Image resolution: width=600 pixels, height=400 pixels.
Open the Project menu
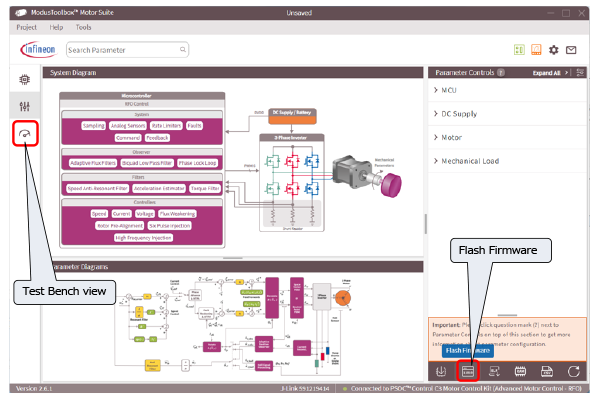point(27,27)
